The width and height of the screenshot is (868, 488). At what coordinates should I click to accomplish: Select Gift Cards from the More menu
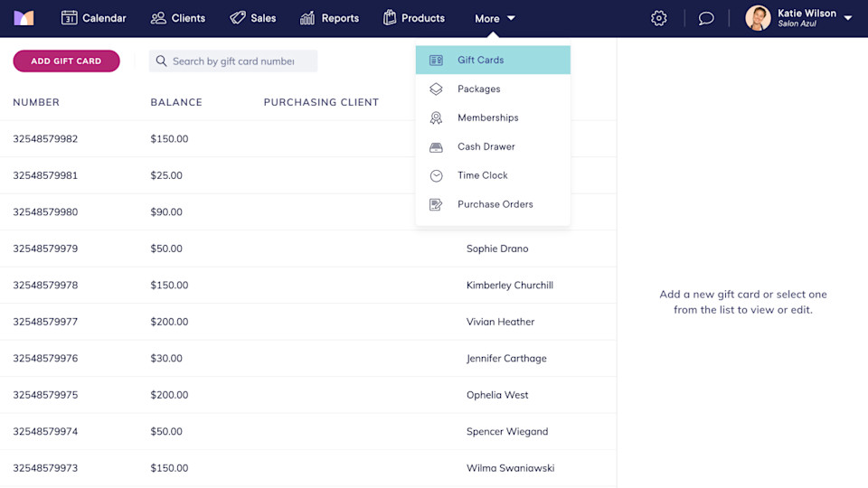[493, 60]
